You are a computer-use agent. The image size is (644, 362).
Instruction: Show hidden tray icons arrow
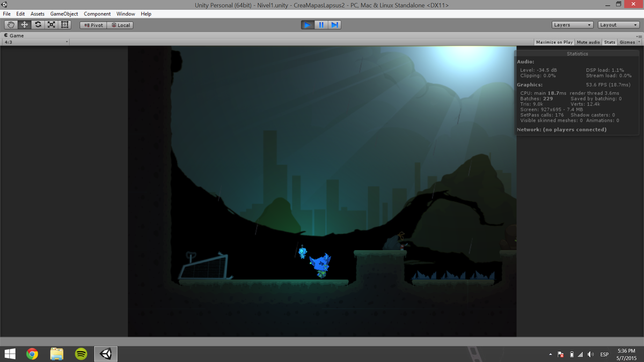click(x=550, y=354)
